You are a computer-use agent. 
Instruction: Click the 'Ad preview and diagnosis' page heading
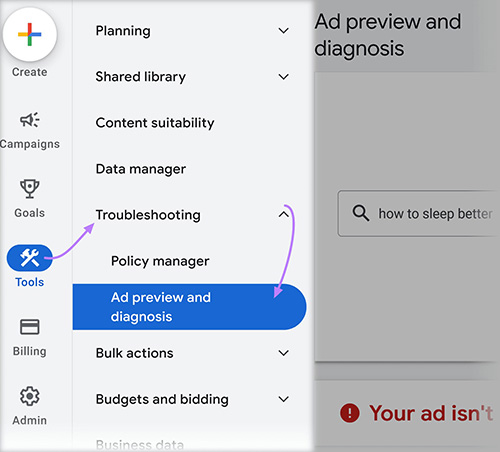click(388, 35)
